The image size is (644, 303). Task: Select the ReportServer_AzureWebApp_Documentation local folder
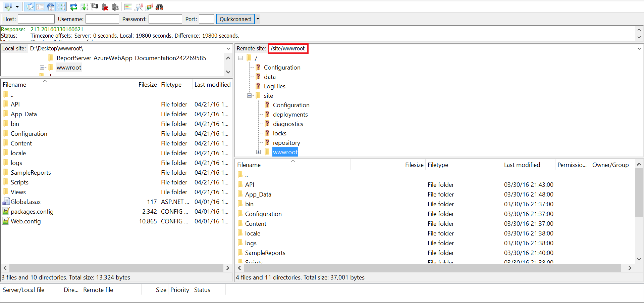(x=131, y=58)
